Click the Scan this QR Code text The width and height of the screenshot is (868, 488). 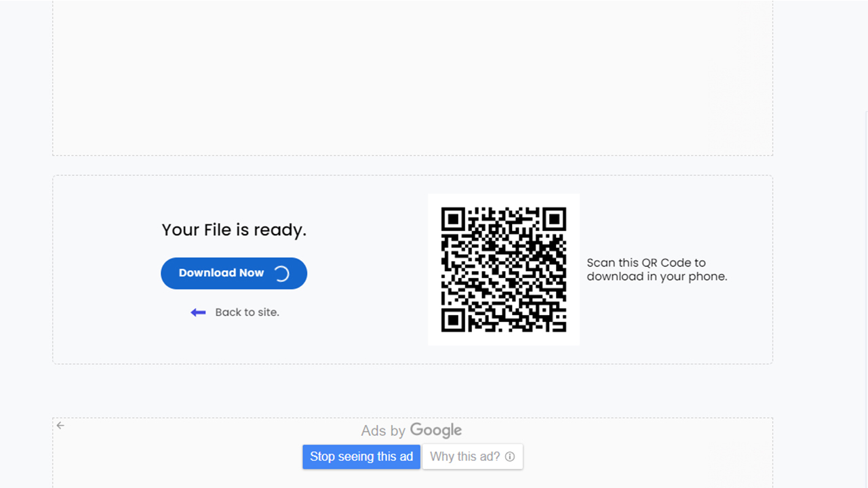(656, 270)
